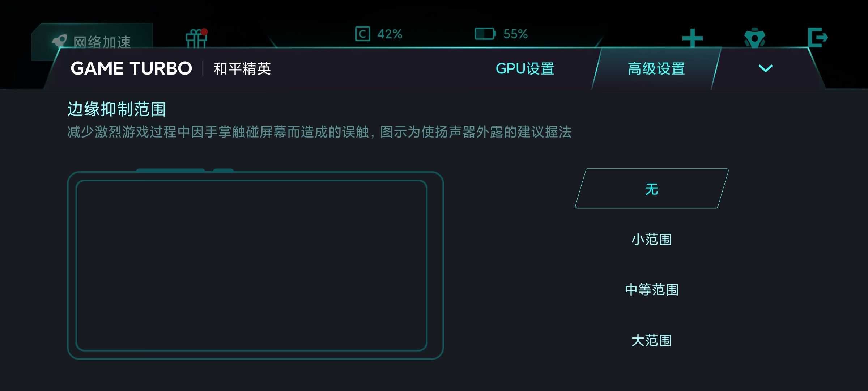Tap the 和平精英 game name label
The width and height of the screenshot is (868, 391).
242,69
